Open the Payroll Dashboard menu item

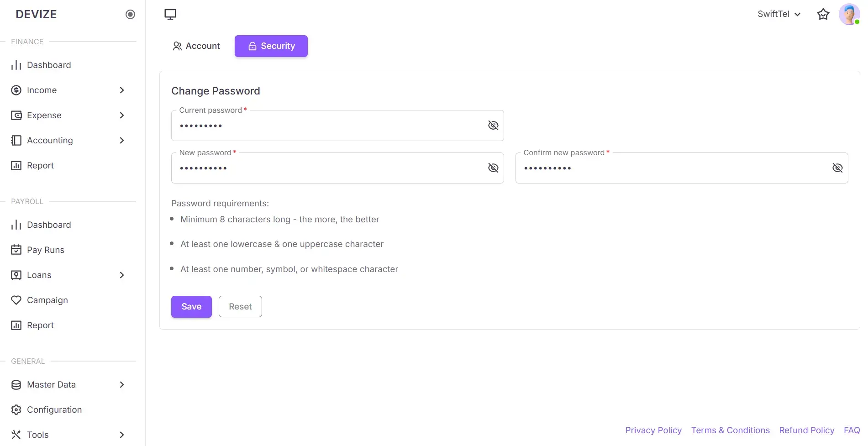click(68, 225)
